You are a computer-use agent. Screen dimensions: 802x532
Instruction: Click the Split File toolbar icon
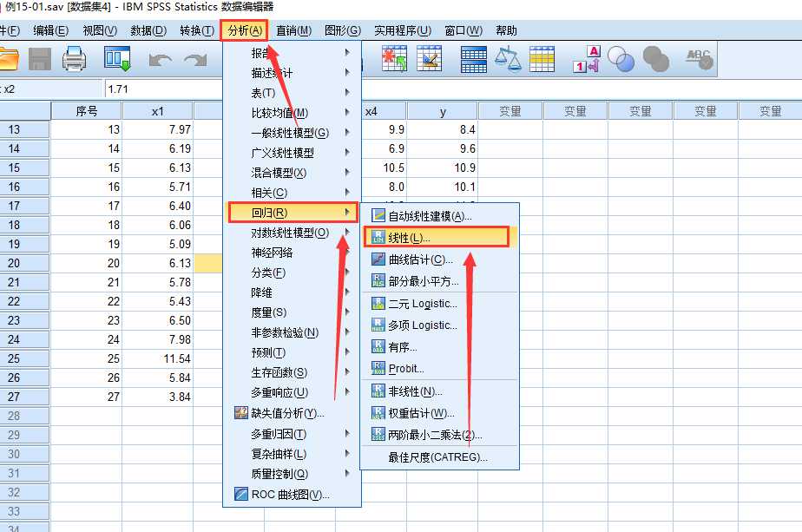coord(474,59)
